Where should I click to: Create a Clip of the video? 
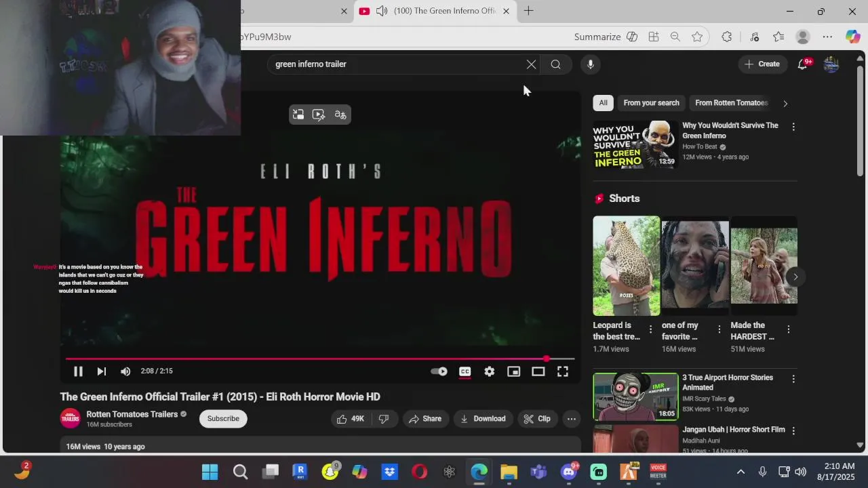point(537,419)
